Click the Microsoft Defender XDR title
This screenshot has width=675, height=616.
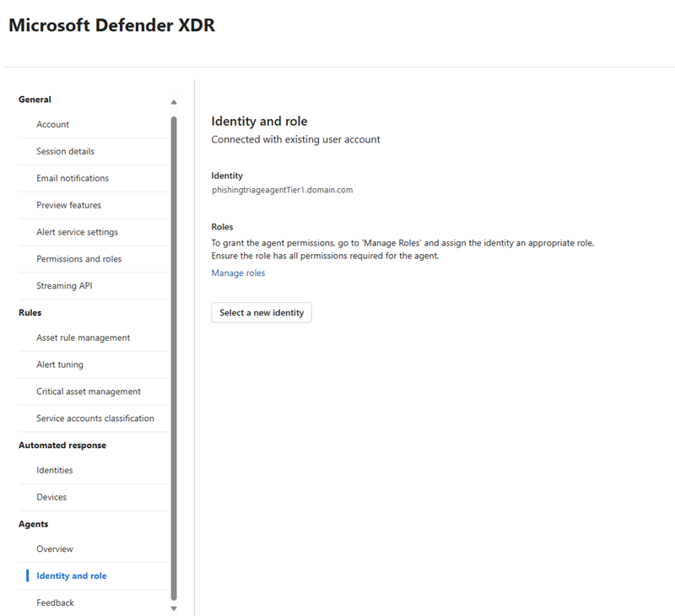click(112, 25)
